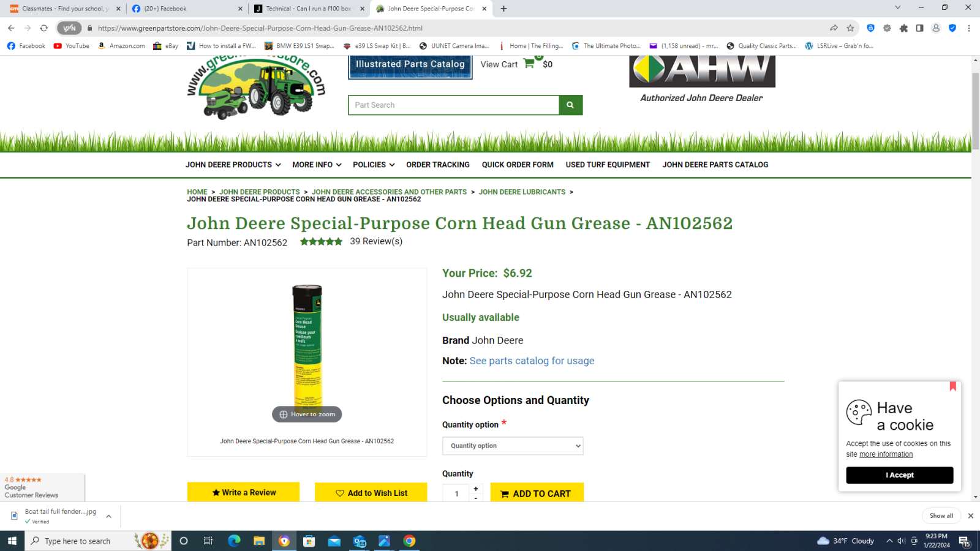The image size is (980, 551).
Task: Open Microsoft Store from taskbar
Action: point(309,541)
